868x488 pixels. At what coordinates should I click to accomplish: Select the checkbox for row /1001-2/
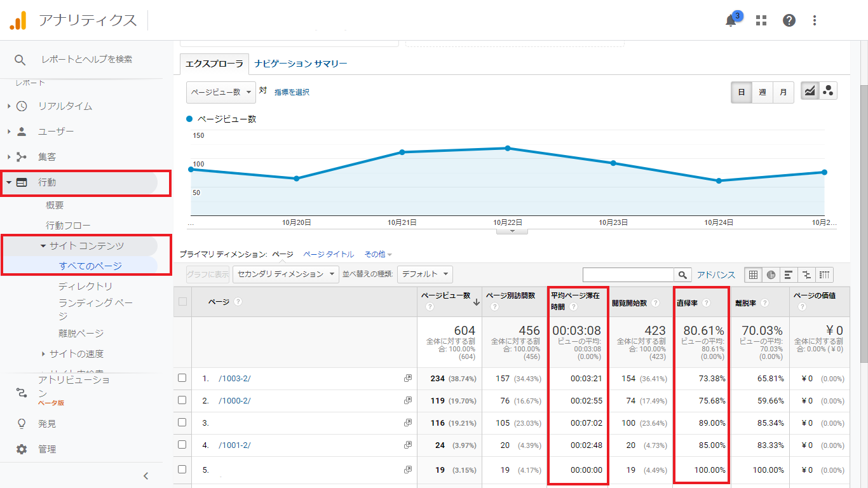[x=182, y=445]
